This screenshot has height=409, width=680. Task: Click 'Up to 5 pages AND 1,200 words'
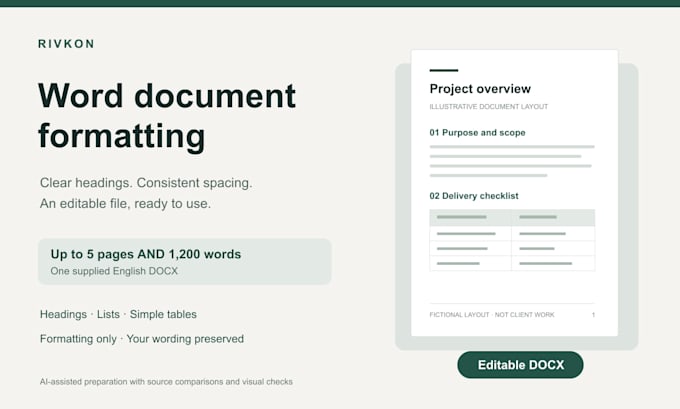click(x=146, y=254)
